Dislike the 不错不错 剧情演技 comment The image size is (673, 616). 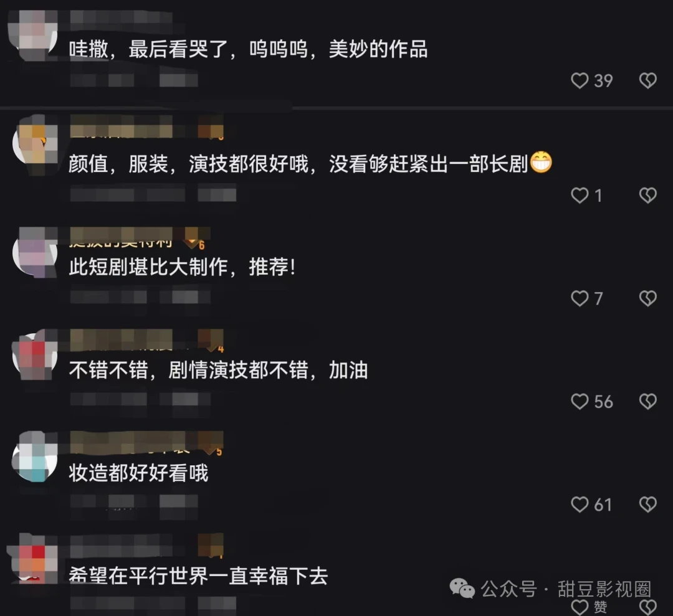tap(647, 402)
